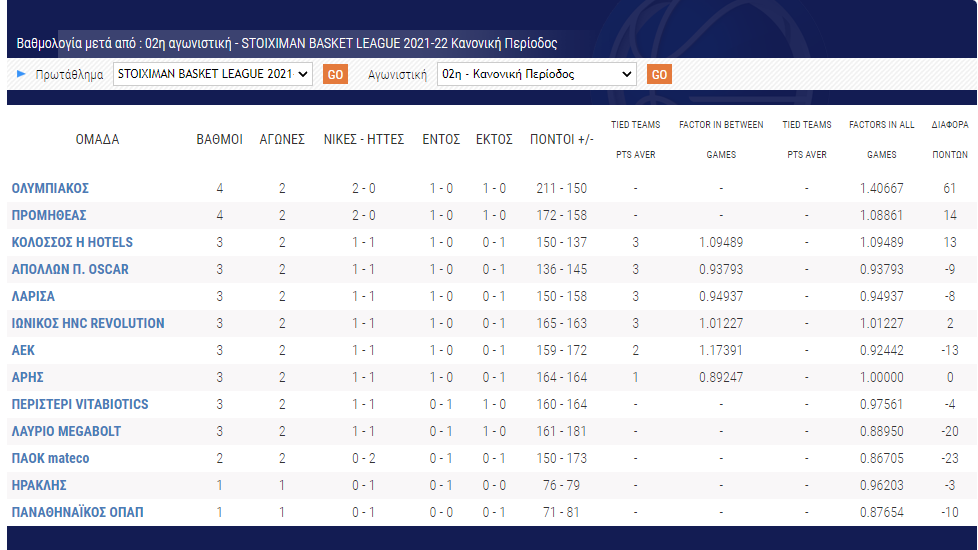This screenshot has height=550, width=978.
Task: Click the ΒΑΘΜΟΙ column header
Action: pyautogui.click(x=219, y=139)
